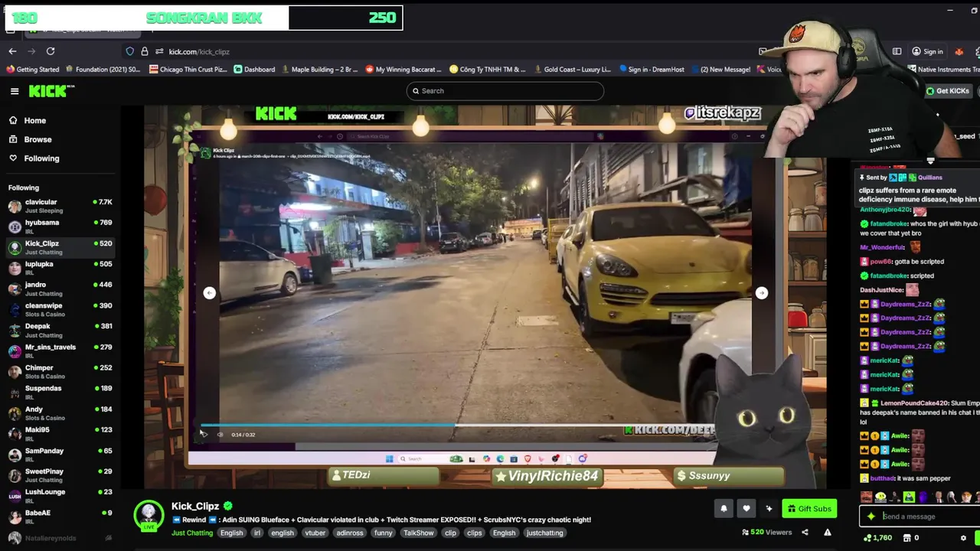
Task: Open cleanswipe channel in Following list
Action: [x=60, y=309]
